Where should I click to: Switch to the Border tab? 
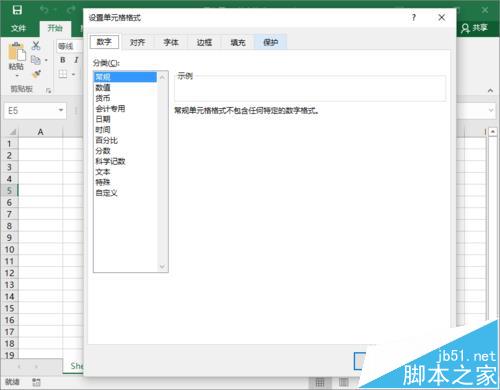coord(204,42)
